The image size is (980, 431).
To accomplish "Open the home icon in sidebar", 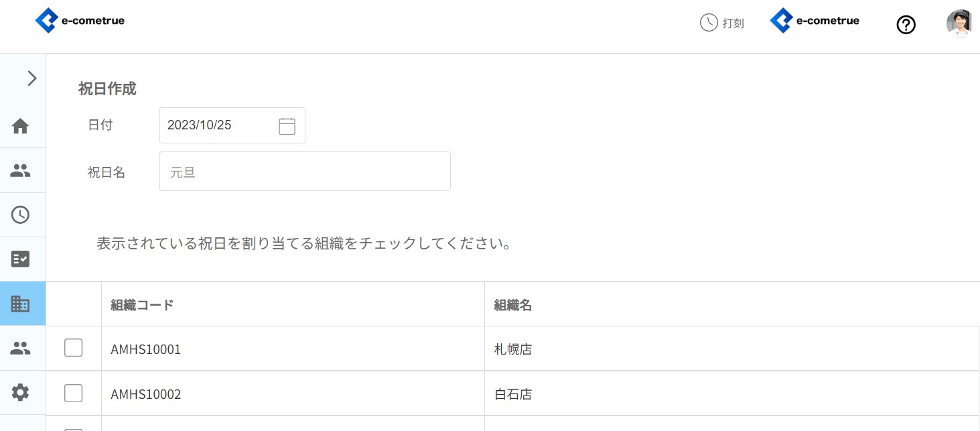I will (x=21, y=126).
